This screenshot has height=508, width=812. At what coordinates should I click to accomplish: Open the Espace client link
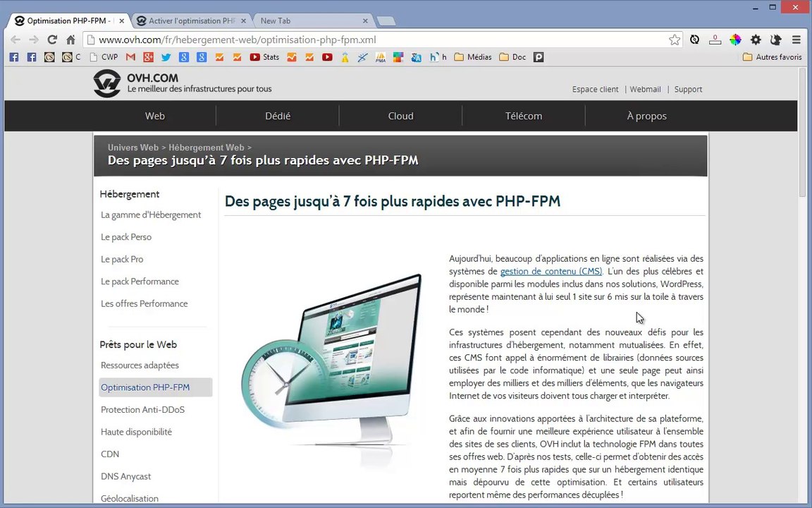[x=595, y=89]
